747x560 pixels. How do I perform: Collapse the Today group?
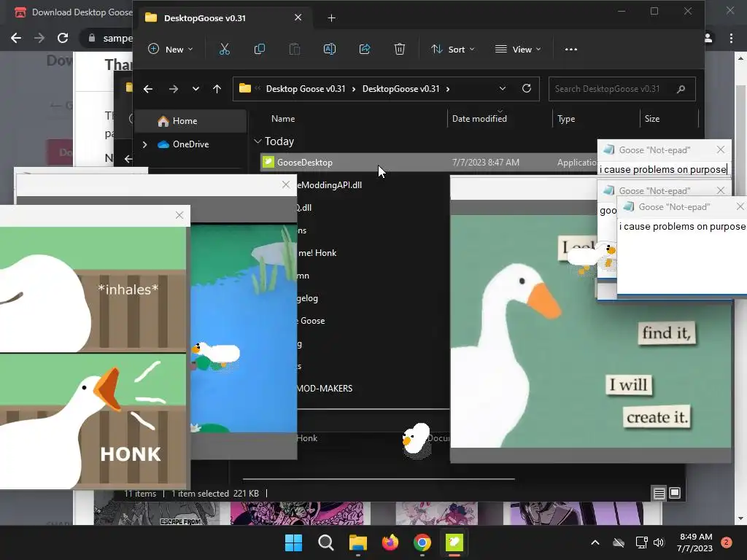coord(258,141)
